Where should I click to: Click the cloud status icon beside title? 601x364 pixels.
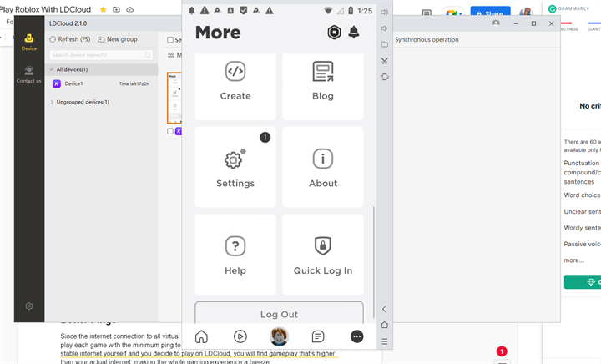[x=130, y=9]
